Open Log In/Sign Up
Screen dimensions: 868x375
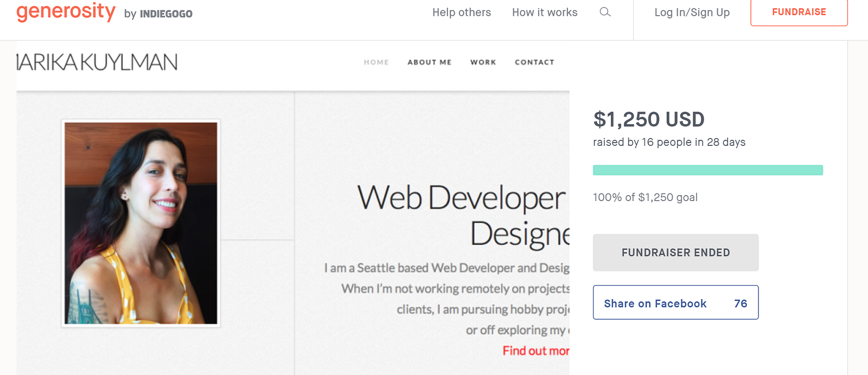tap(692, 12)
